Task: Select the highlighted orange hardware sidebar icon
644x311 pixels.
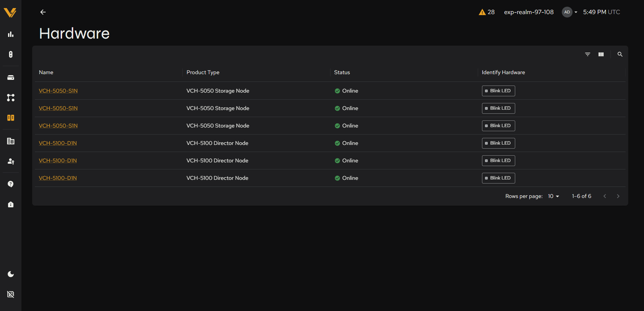Action: pos(11,118)
